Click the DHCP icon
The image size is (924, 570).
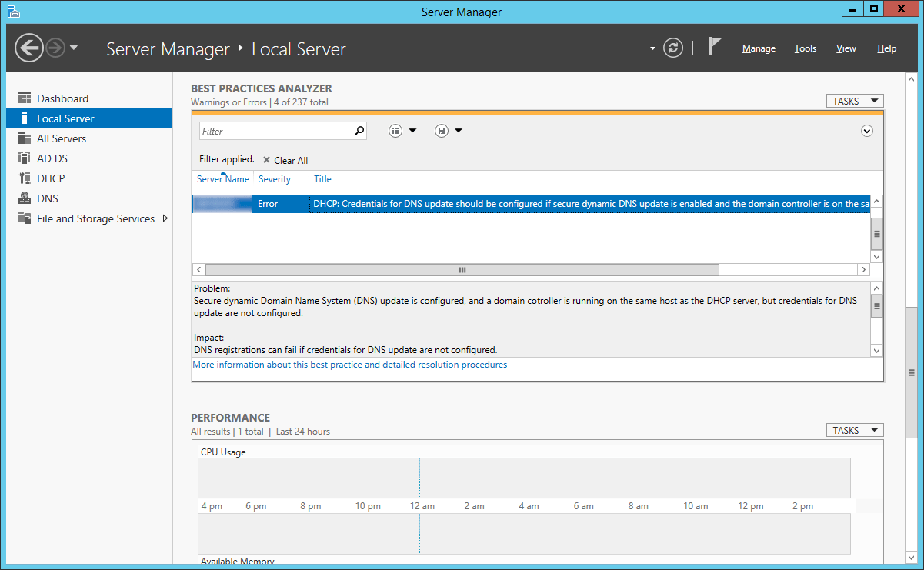pyautogui.click(x=24, y=178)
